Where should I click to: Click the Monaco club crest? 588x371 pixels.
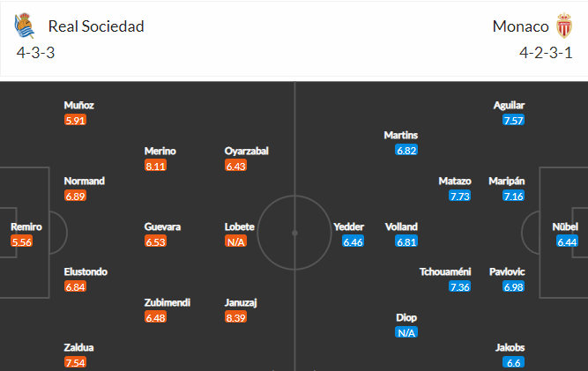coord(564,26)
